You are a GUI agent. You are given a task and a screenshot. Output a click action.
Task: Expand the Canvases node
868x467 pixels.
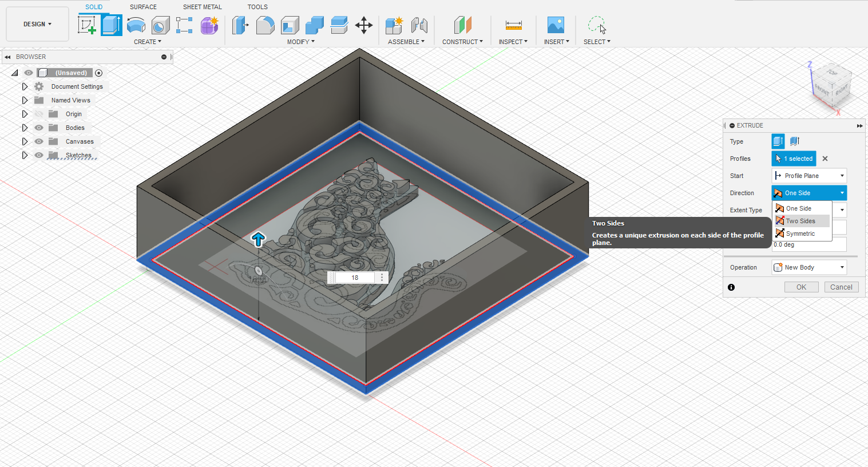(25, 141)
